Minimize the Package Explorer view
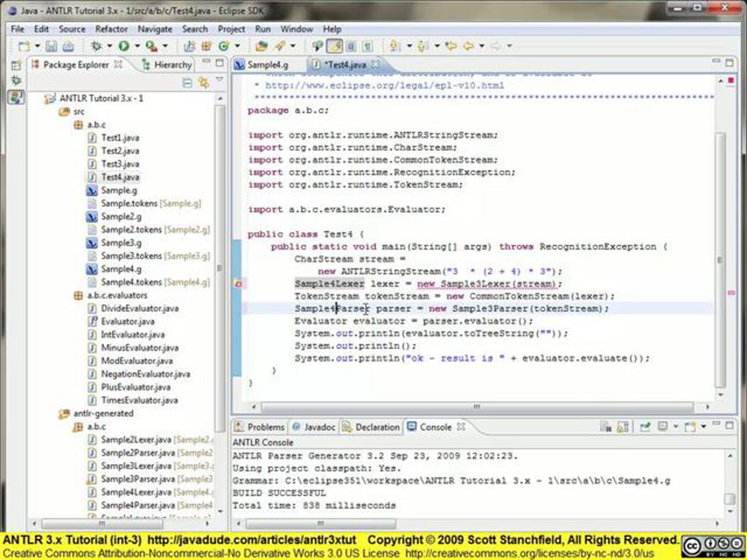Viewport: 747px width, 560px height. pos(206,61)
